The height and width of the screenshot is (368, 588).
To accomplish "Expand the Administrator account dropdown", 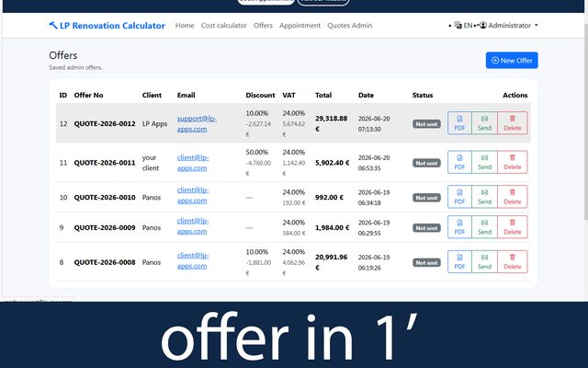I will point(508,26).
